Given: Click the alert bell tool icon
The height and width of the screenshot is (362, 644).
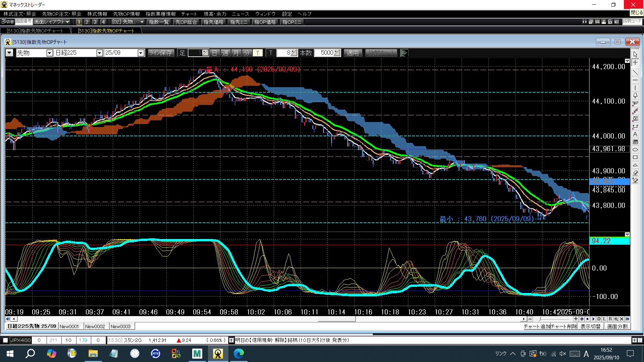Looking at the screenshot, I should click(635, 96).
